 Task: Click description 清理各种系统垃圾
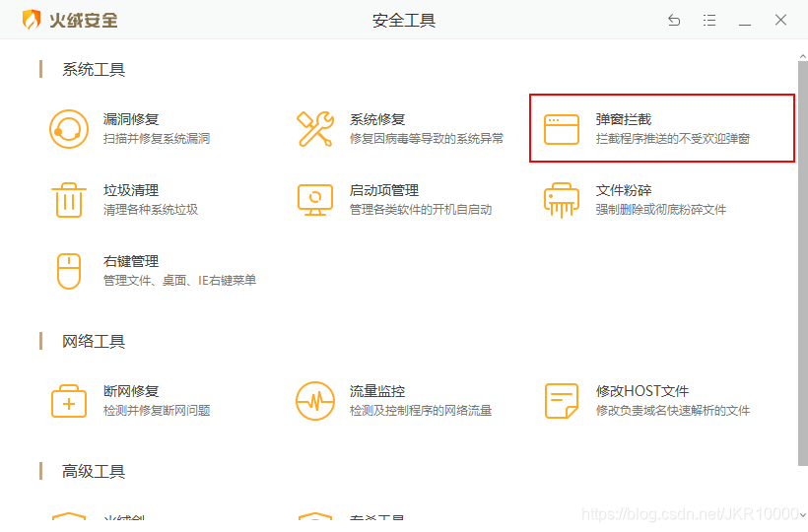pos(151,210)
